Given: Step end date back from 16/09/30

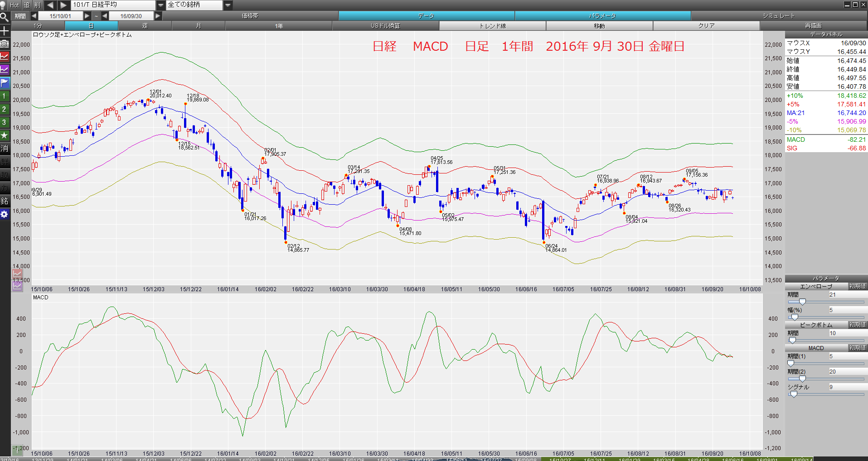Looking at the screenshot, I should tap(105, 16).
